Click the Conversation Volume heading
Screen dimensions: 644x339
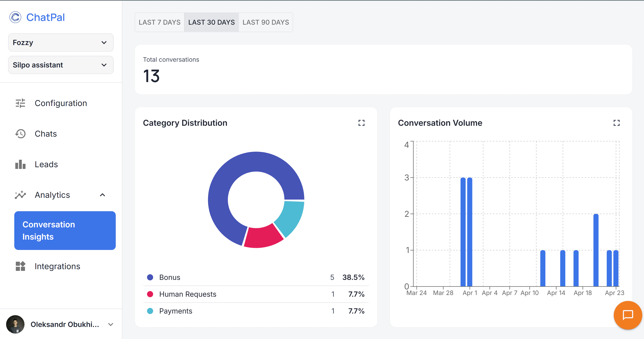pyautogui.click(x=440, y=123)
